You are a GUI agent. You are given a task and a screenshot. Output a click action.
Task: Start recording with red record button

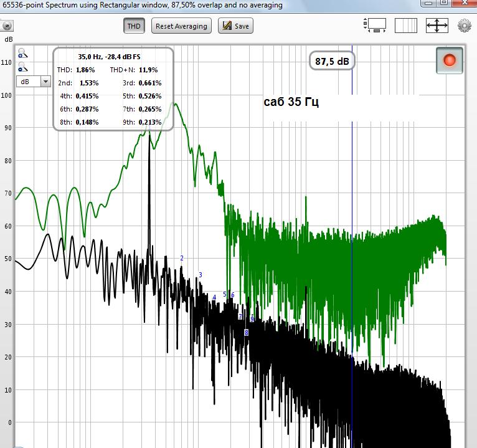pos(450,60)
